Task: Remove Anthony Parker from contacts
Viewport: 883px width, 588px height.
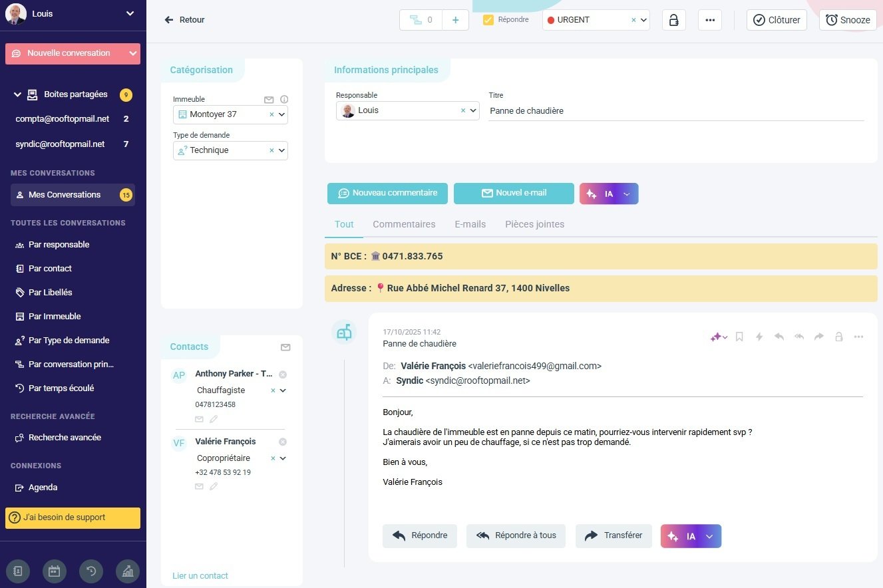Action: point(283,374)
